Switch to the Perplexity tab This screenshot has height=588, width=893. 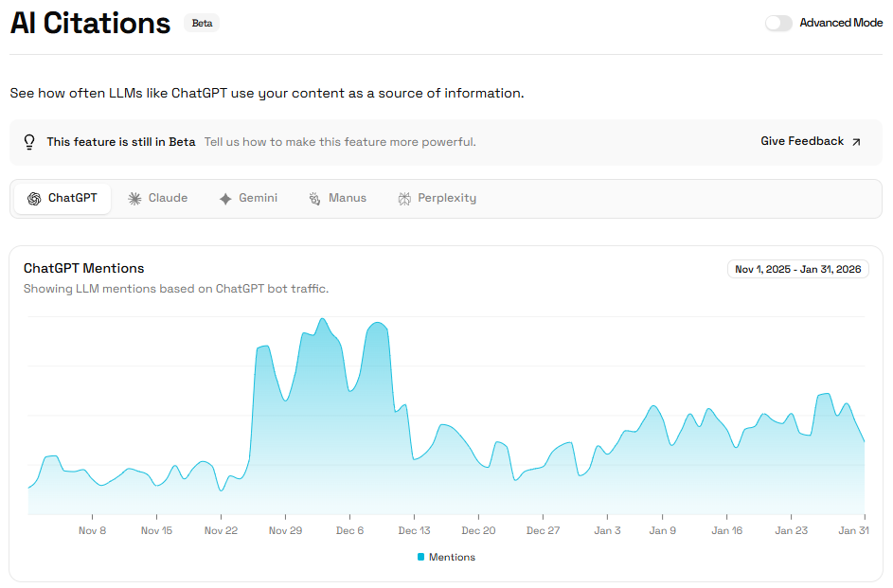point(437,198)
